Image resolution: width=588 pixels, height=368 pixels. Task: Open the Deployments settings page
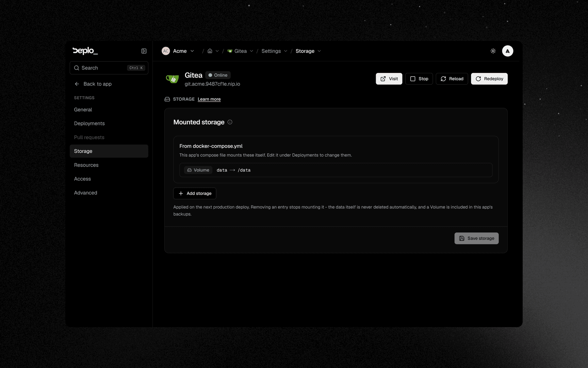(109, 123)
